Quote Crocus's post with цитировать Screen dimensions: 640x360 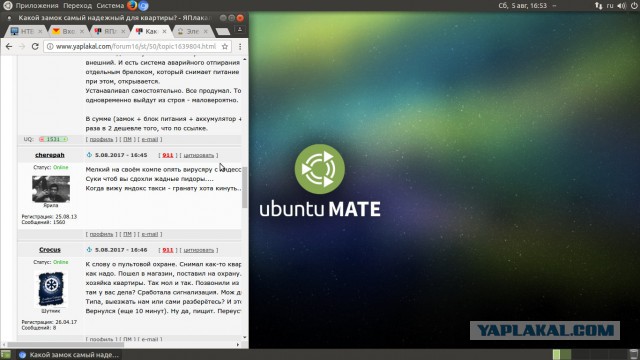click(x=199, y=250)
